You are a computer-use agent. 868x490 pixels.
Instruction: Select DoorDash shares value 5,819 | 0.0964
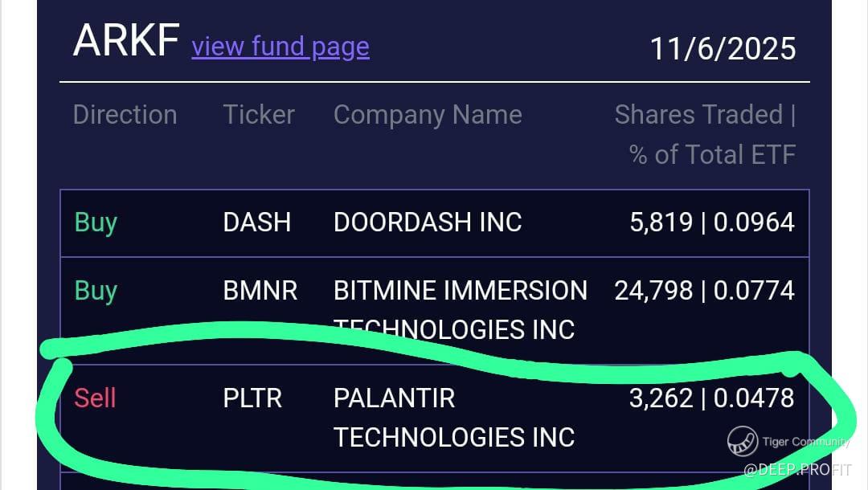tap(711, 222)
